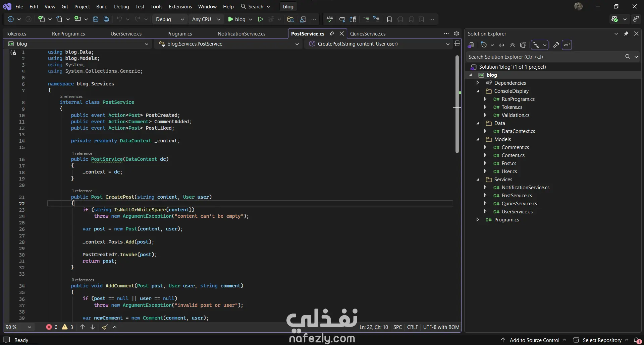This screenshot has width=644, height=345.
Task: Click the warnings triangle icon showing 3
Action: pyautogui.click(x=65, y=327)
